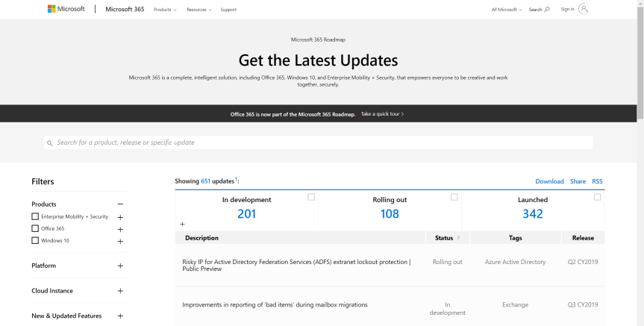This screenshot has width=644, height=326.
Task: Expand Windows 10 sub-options
Action: (120, 242)
